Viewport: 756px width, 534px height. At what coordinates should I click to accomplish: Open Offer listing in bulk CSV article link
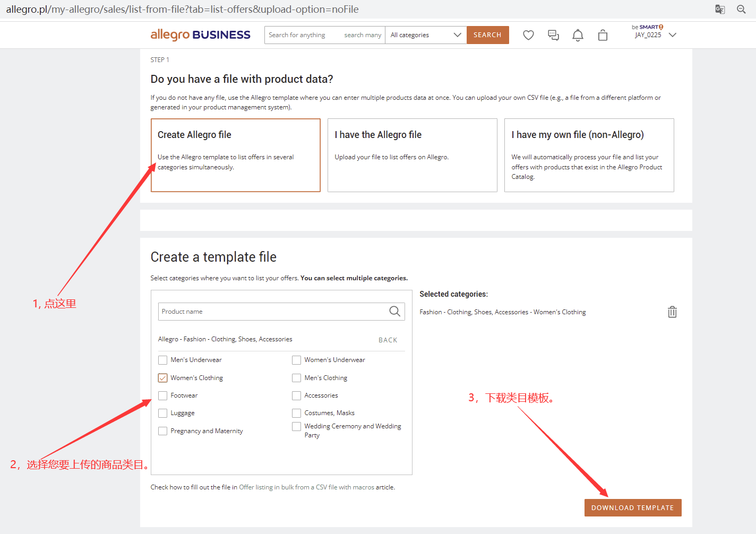[307, 487]
